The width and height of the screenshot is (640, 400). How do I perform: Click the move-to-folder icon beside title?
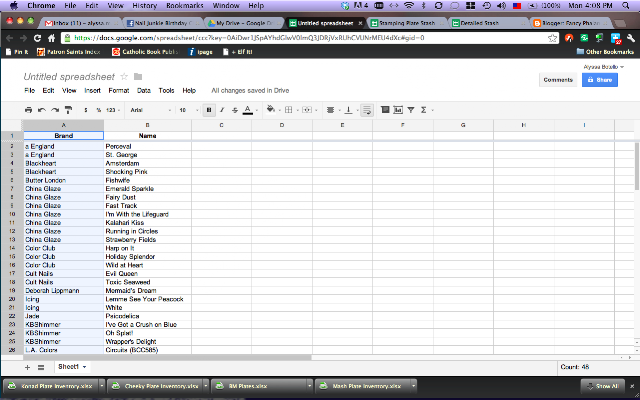click(x=138, y=77)
